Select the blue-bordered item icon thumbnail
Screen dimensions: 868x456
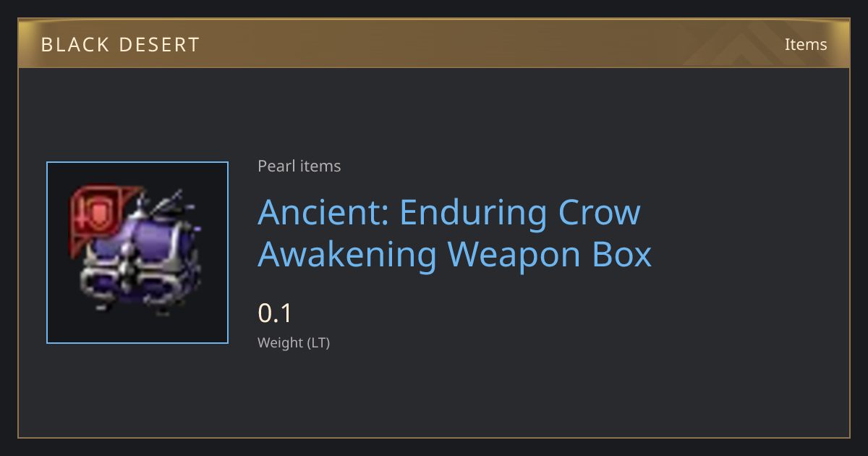point(137,253)
